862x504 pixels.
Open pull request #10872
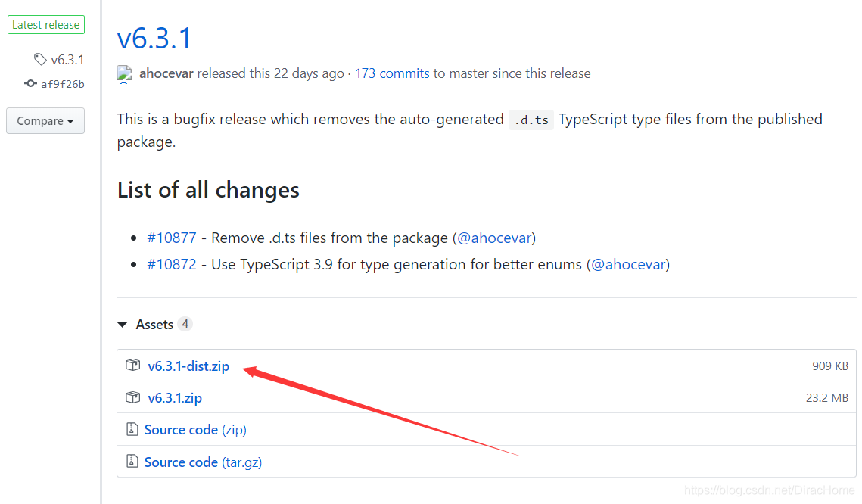click(172, 264)
